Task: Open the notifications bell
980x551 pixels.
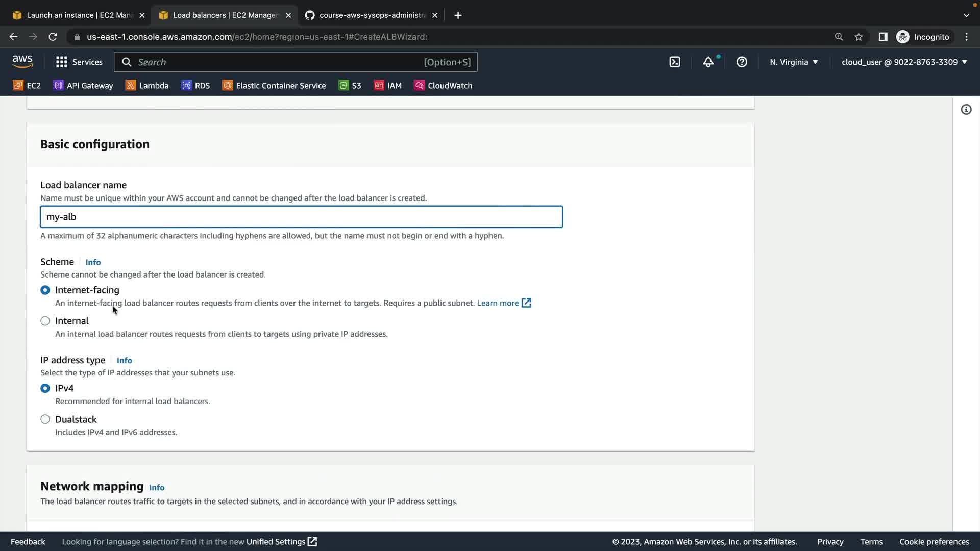Action: 708,62
